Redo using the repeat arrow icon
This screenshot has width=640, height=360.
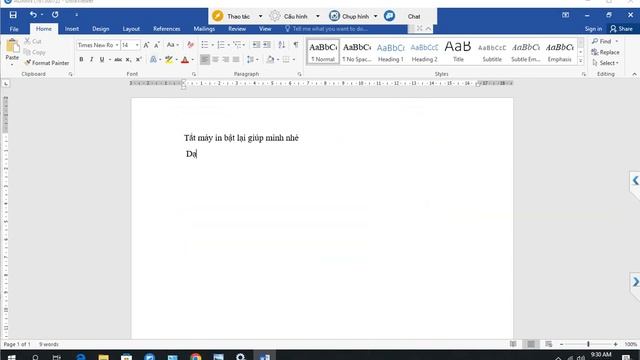point(55,15)
